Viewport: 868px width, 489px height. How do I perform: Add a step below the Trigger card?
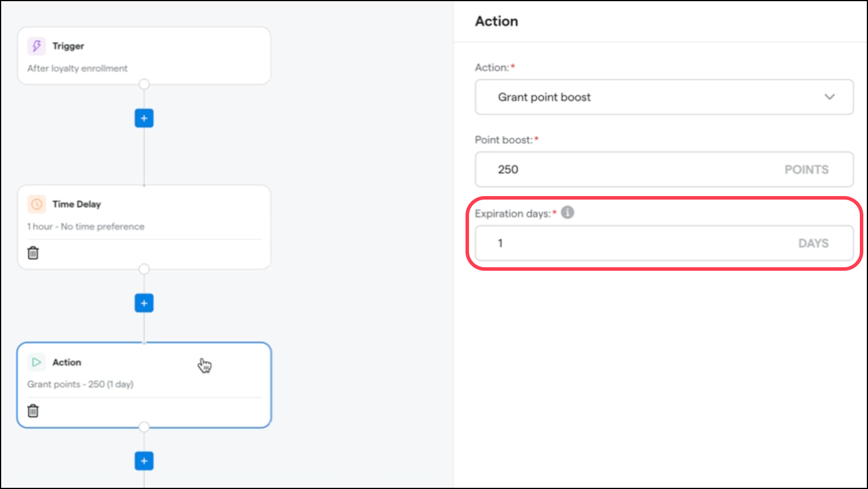click(144, 118)
